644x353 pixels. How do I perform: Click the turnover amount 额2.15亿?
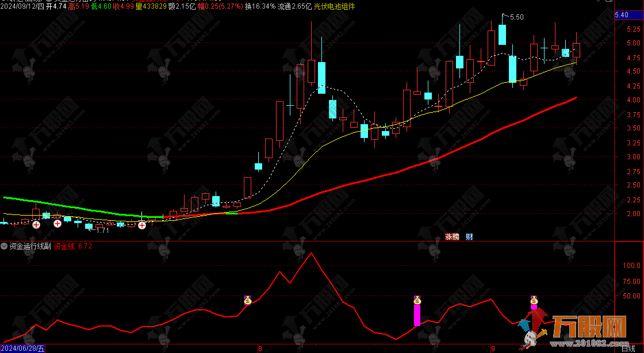[x=182, y=6]
